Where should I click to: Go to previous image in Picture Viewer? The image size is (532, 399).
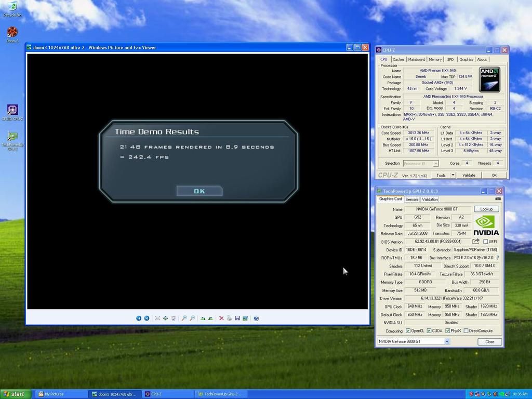(x=138, y=318)
